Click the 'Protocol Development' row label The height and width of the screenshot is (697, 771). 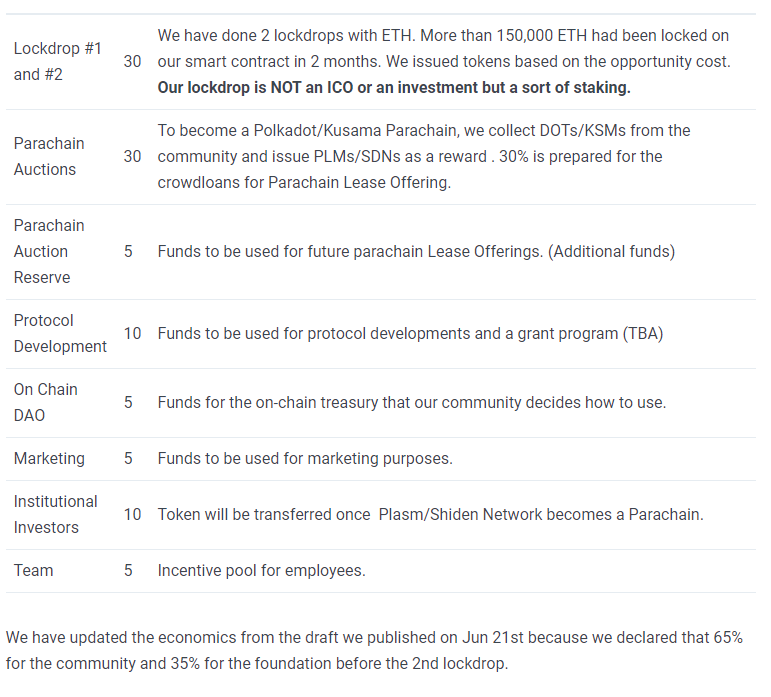tap(60, 333)
